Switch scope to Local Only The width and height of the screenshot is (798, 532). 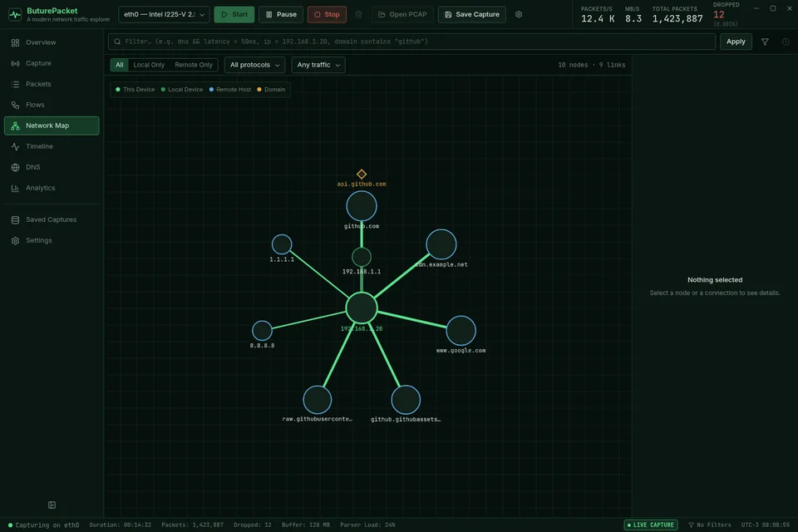149,65
